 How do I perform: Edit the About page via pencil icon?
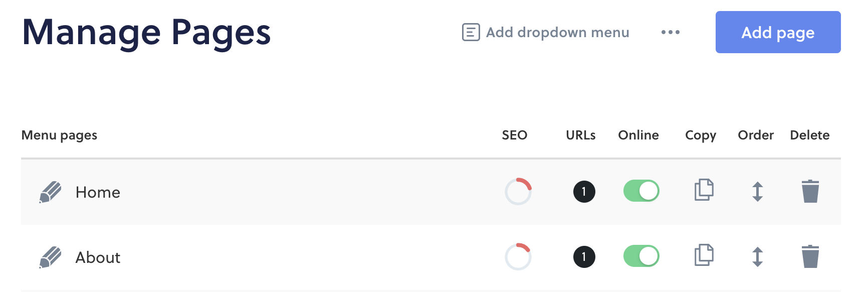50,257
